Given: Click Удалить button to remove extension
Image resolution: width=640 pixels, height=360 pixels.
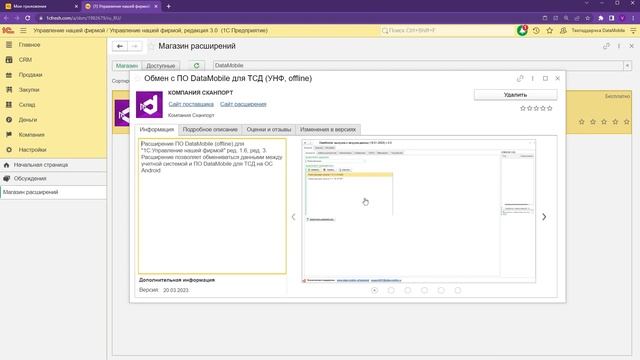Looking at the screenshot, I should click(516, 95).
